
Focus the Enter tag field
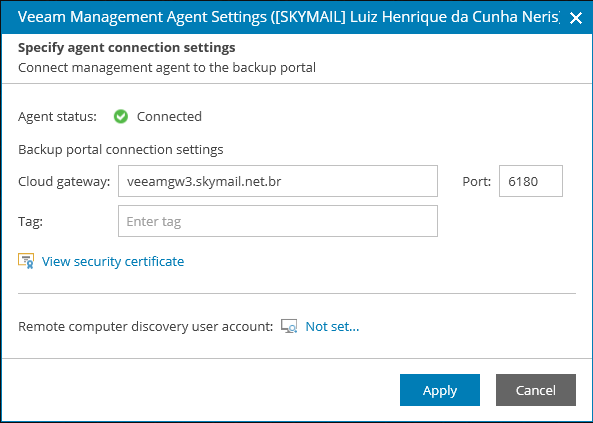coord(278,221)
